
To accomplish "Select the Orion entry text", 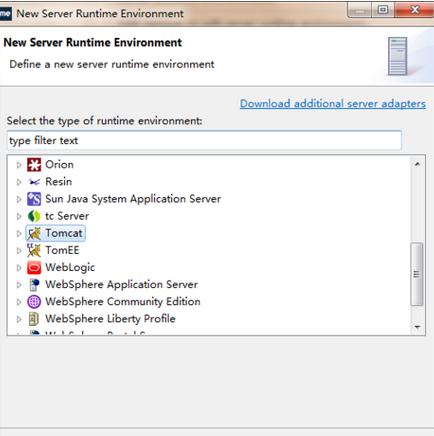I will point(59,164).
